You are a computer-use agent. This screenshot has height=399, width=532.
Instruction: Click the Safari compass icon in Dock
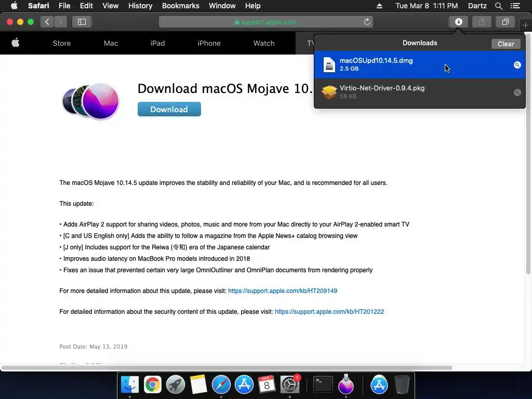pos(221,384)
